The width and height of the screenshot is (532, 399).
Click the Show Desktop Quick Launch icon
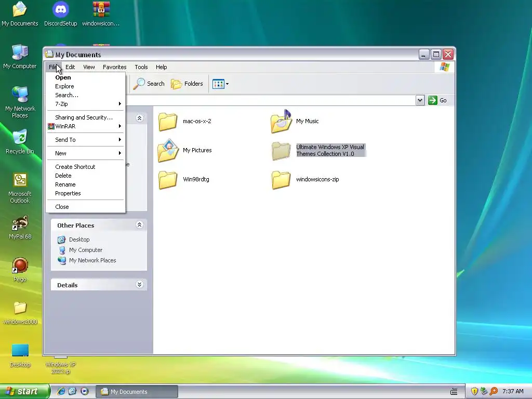pyautogui.click(x=73, y=391)
